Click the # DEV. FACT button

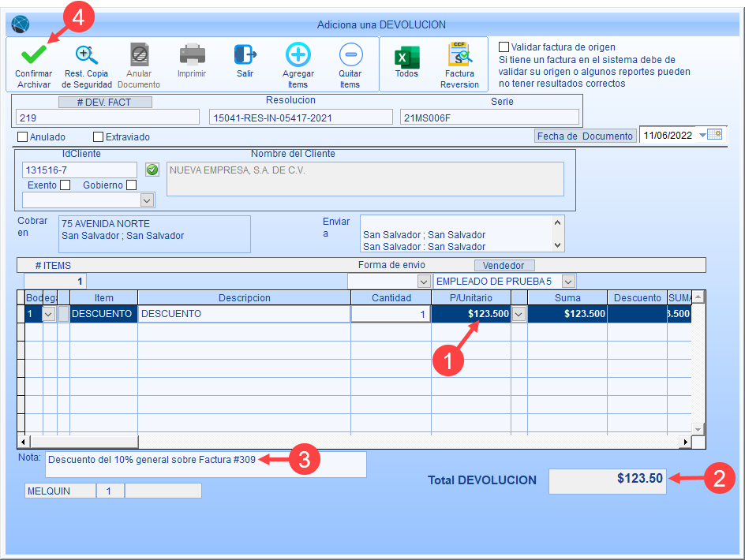tap(105, 102)
